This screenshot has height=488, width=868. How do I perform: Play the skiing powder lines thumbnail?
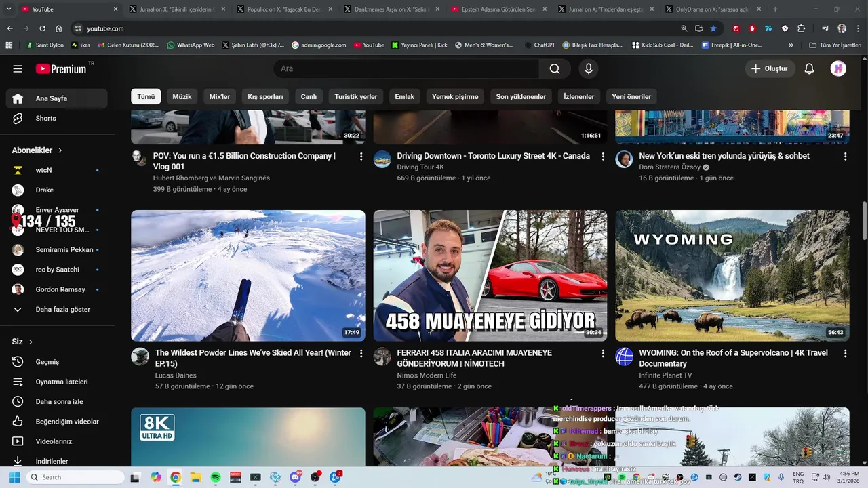pos(248,275)
